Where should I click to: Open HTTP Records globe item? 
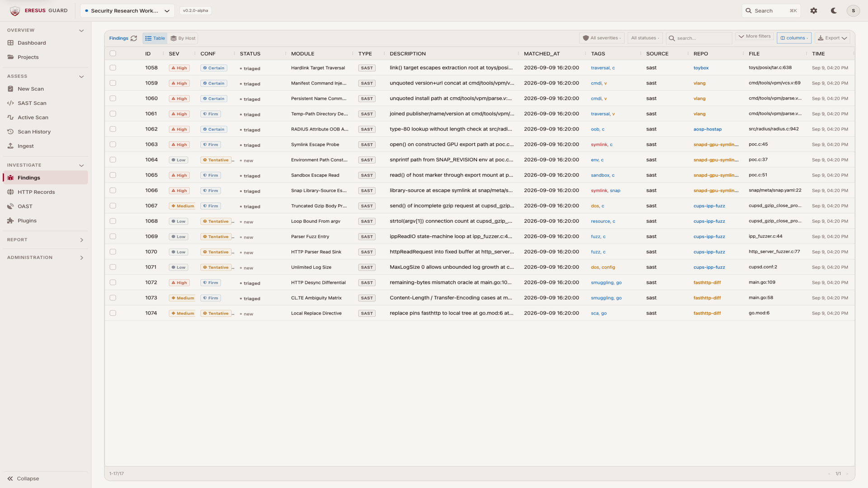(x=45, y=192)
